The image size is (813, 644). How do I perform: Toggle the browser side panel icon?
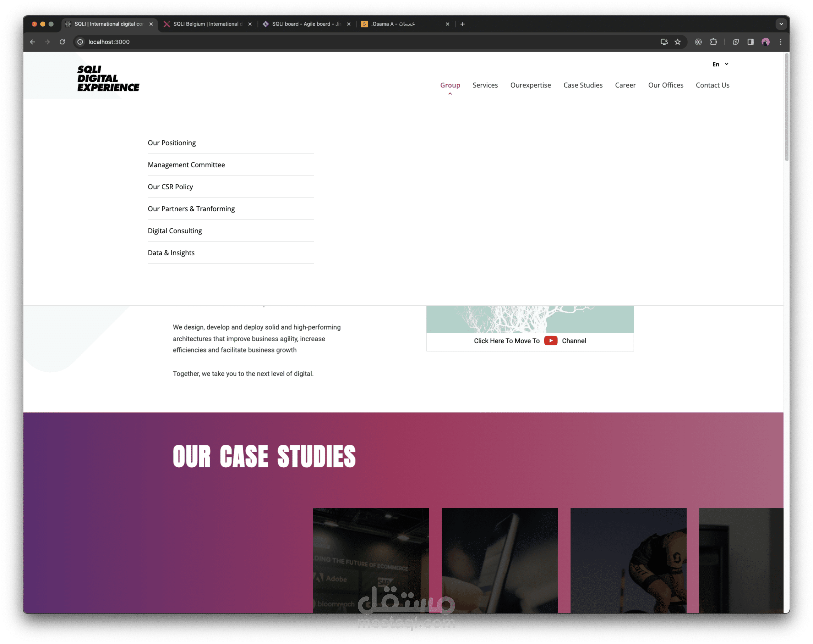[x=750, y=42]
